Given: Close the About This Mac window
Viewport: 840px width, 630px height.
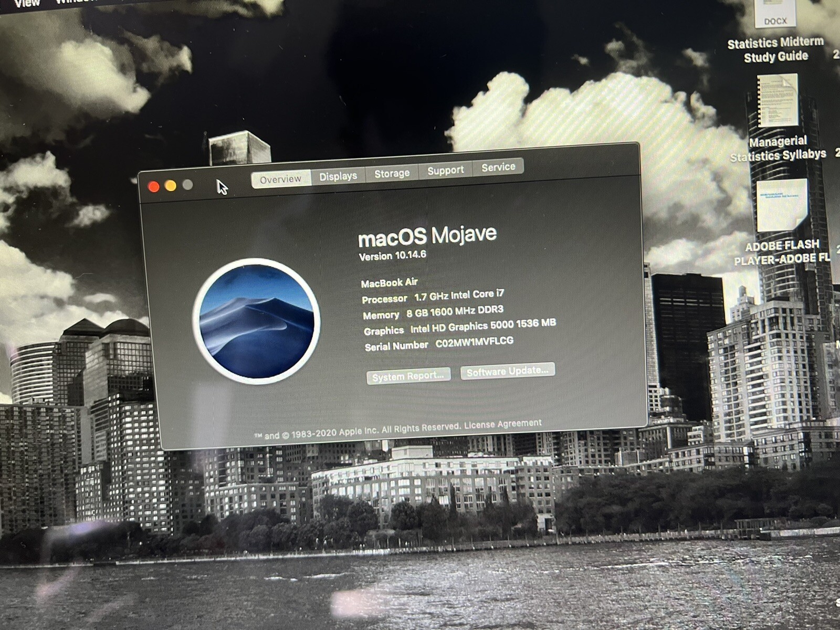Looking at the screenshot, I should click(x=154, y=187).
